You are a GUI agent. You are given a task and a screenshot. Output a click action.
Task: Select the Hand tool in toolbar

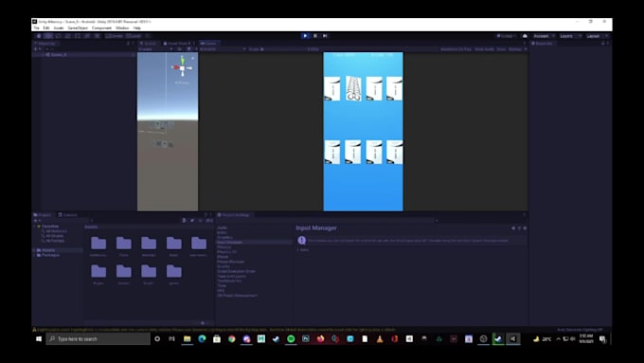click(39, 36)
